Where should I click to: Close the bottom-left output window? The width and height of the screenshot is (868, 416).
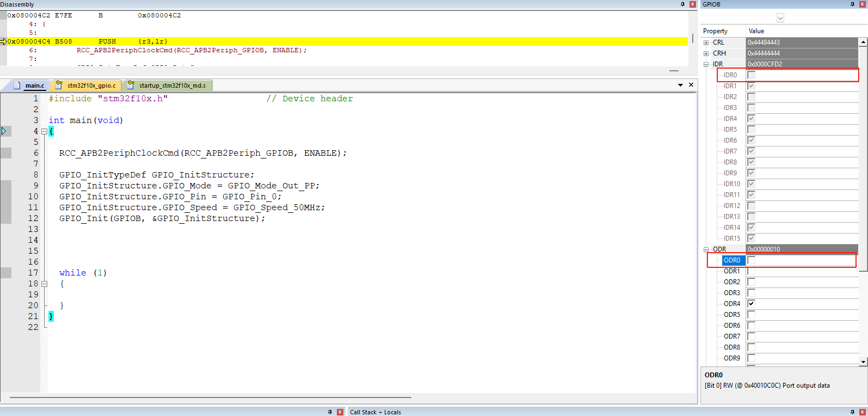coord(340,412)
